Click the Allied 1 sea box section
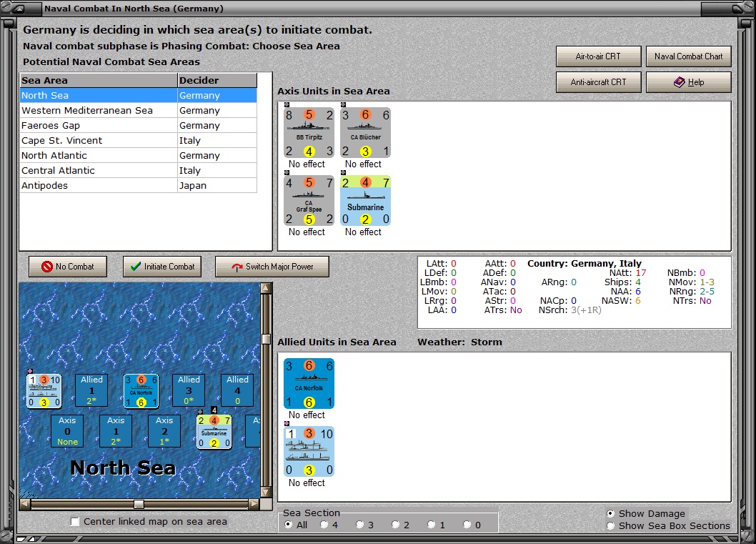Screen dimensions: 756x544 point(91,390)
